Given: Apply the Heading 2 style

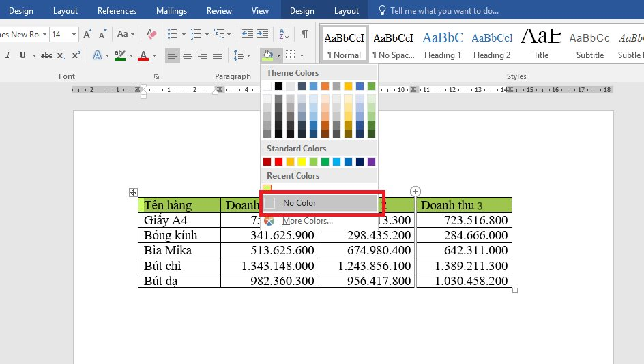Looking at the screenshot, I should tap(492, 44).
